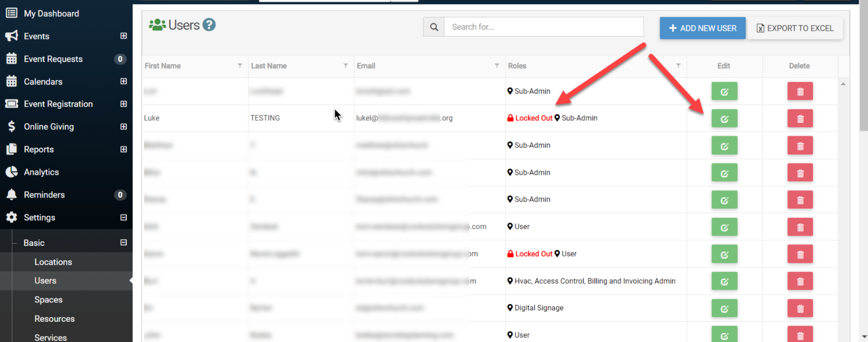Select Locations under Basic settings

pyautogui.click(x=53, y=262)
